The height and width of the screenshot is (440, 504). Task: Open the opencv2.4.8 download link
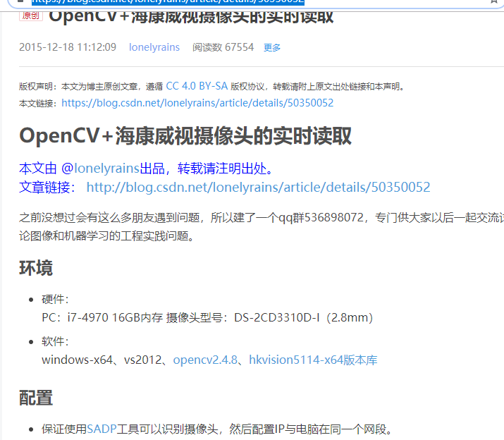pos(205,360)
